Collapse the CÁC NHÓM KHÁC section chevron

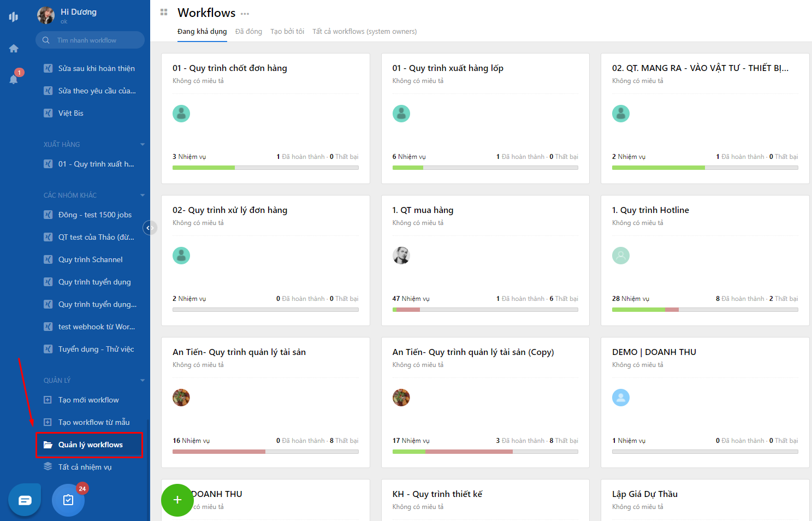click(143, 195)
